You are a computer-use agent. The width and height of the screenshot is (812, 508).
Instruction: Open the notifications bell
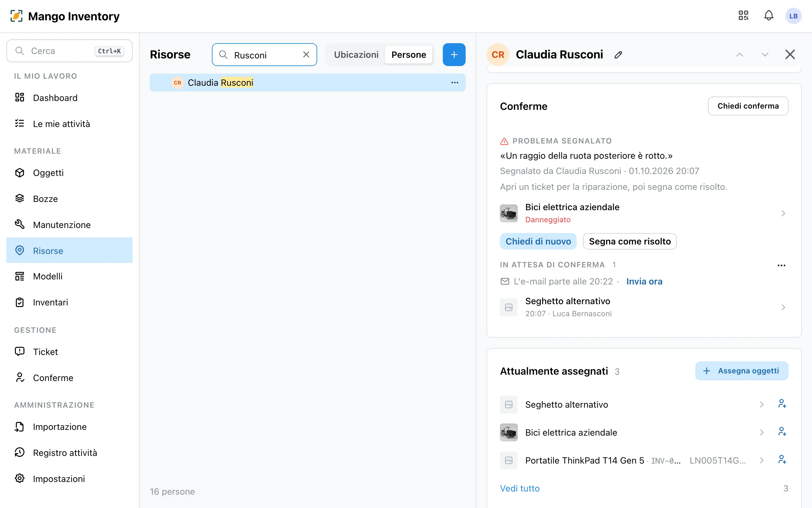click(x=769, y=16)
